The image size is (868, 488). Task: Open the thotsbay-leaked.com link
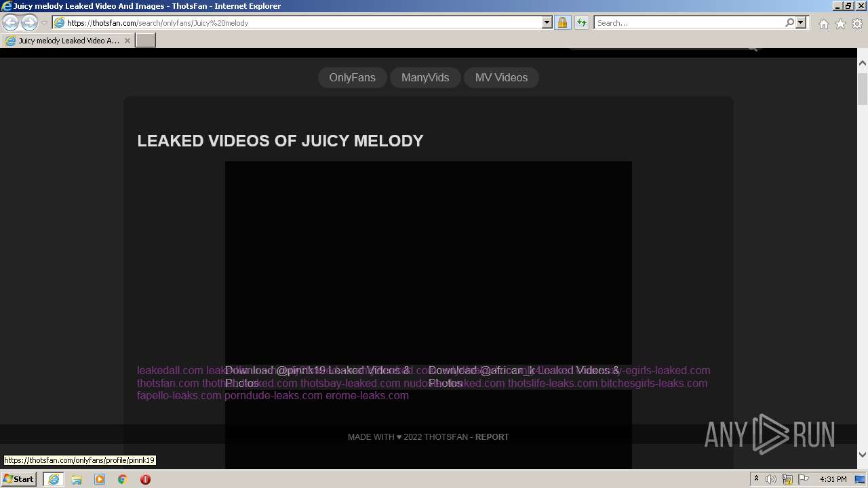coord(351,383)
